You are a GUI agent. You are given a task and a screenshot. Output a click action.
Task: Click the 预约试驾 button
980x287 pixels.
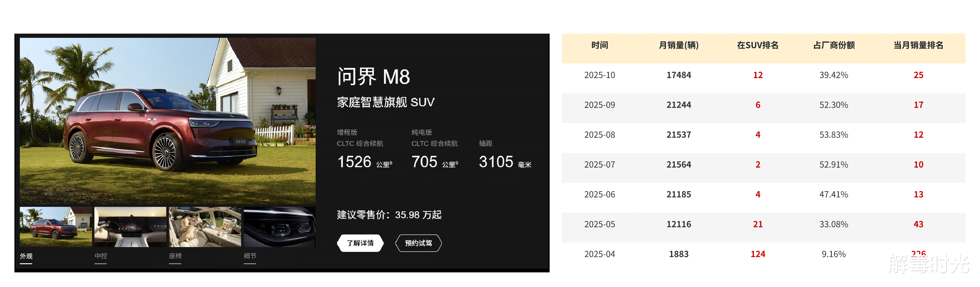coord(418,243)
